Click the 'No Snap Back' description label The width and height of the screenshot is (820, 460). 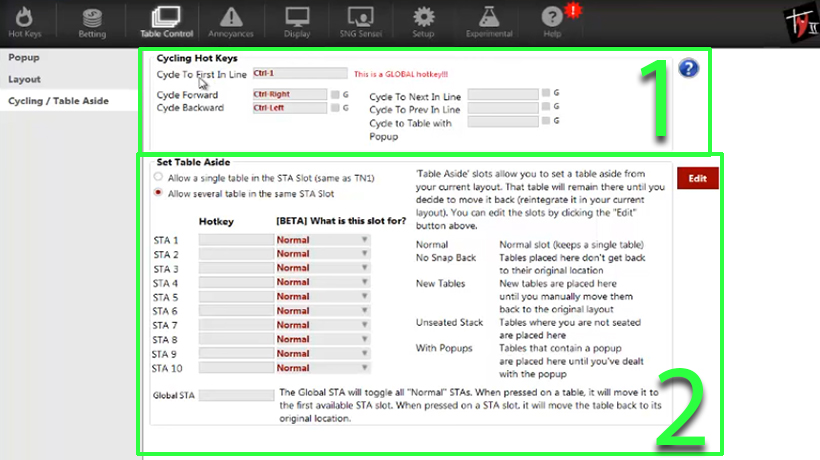pyautogui.click(x=446, y=258)
